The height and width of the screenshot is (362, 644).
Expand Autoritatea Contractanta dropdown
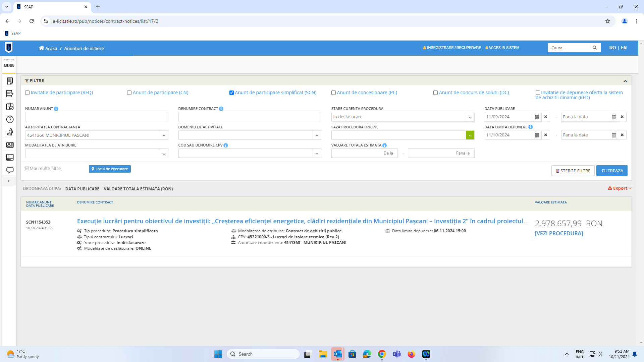[164, 135]
